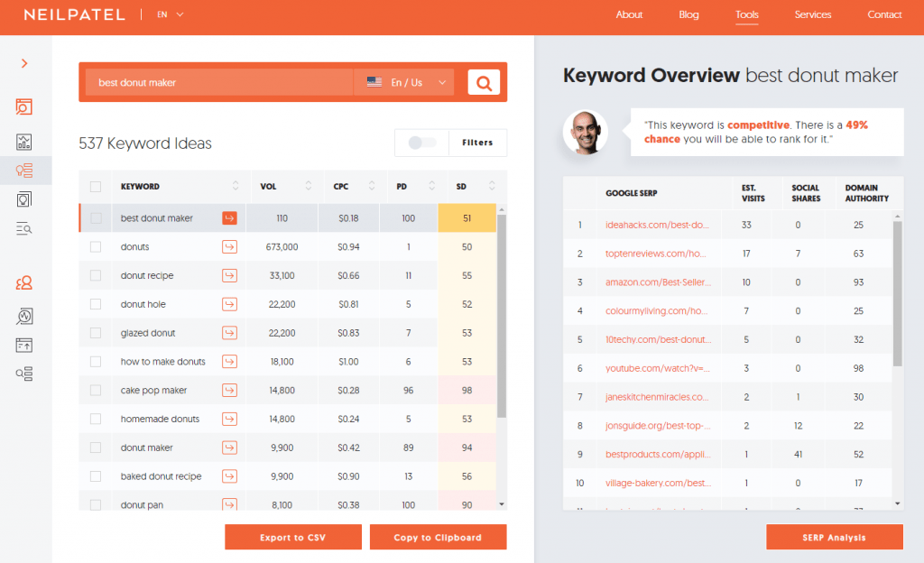
Task: Sort the table by VOL column arrows
Action: (309, 186)
